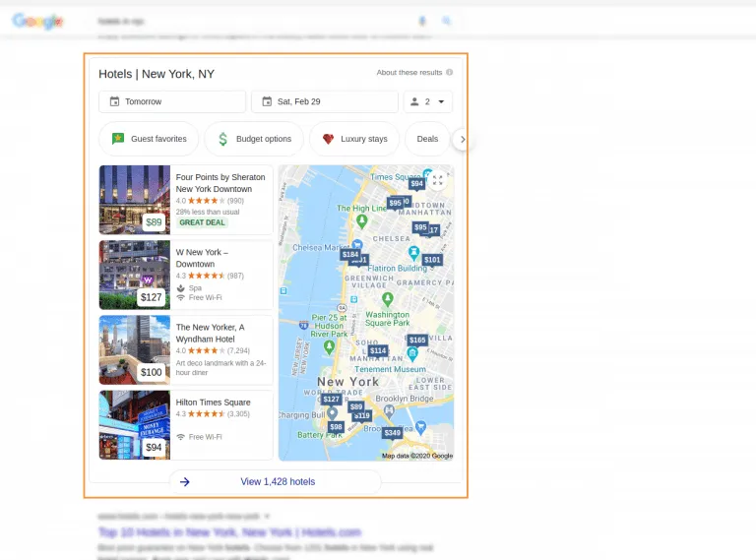Viewport: 756px width, 560px height.
Task: Select the Deals filter chip
Action: point(427,139)
